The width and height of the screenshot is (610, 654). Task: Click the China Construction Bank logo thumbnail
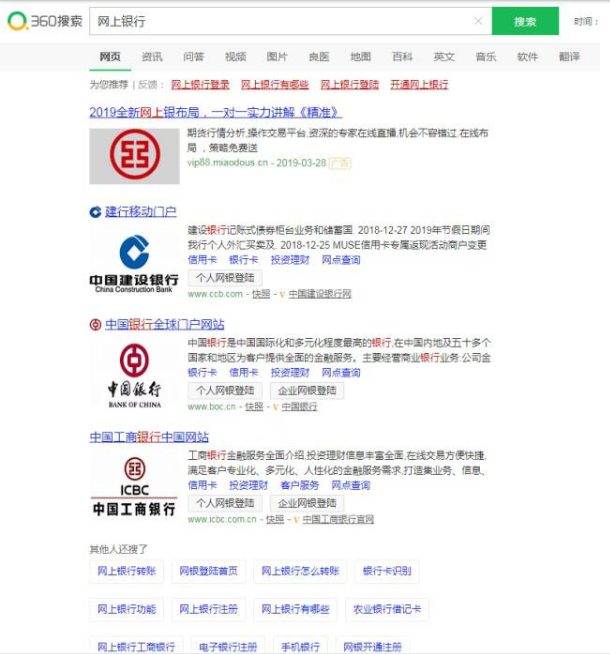pos(134,263)
